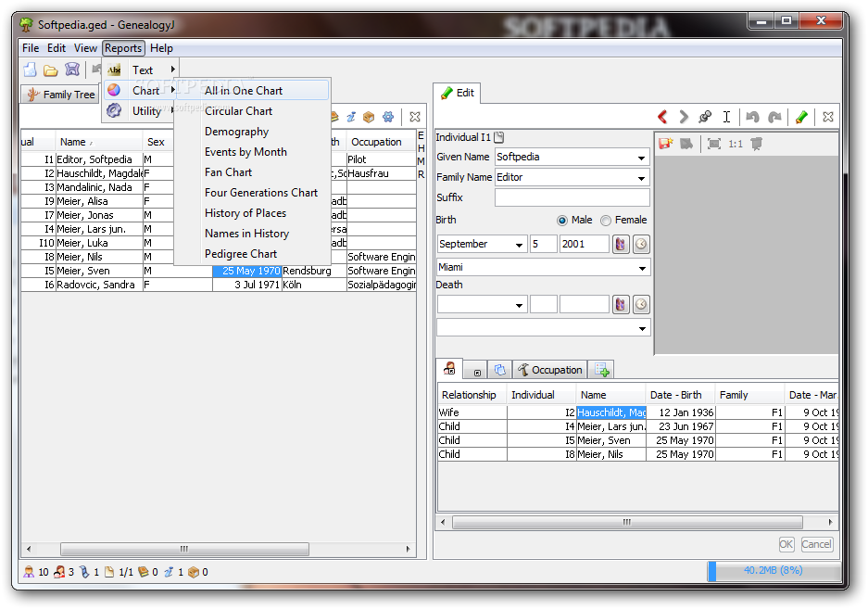868x609 pixels.
Task: Click the death date calendar icon
Action: pos(621,304)
